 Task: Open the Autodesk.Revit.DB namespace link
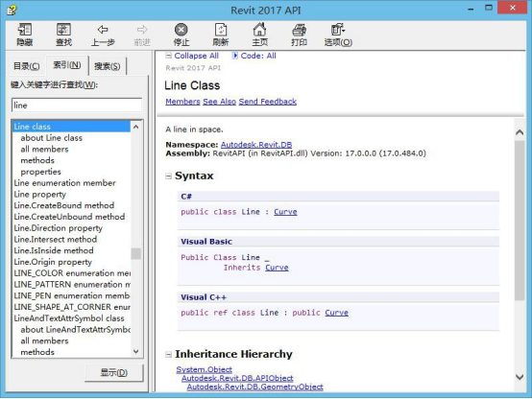coord(256,145)
